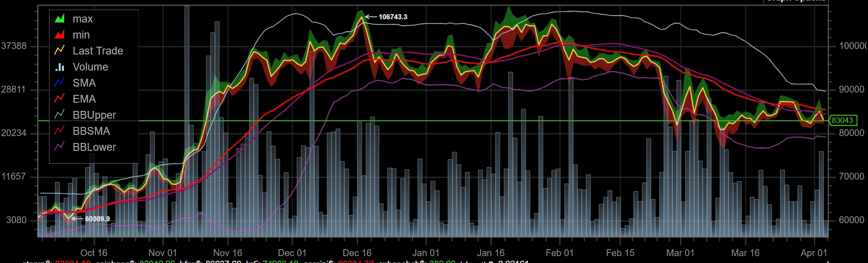868x263 pixels.
Task: Click the 37388 volume axis label
Action: pos(14,46)
